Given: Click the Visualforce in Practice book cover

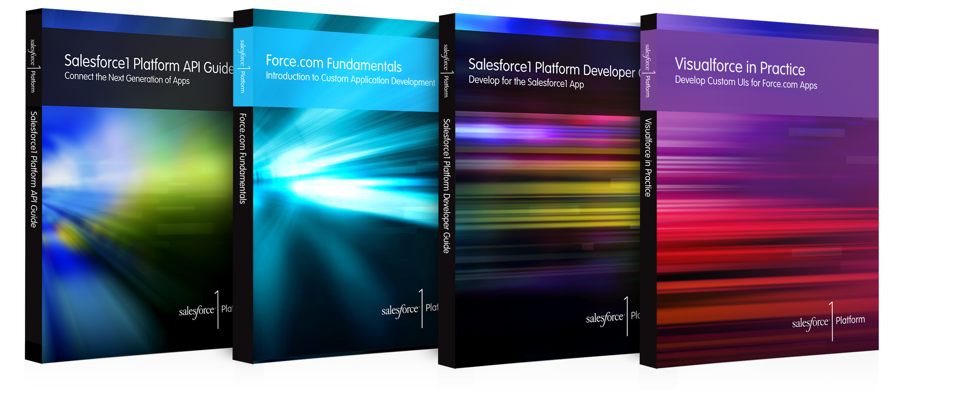Looking at the screenshot, I should click(x=768, y=191).
